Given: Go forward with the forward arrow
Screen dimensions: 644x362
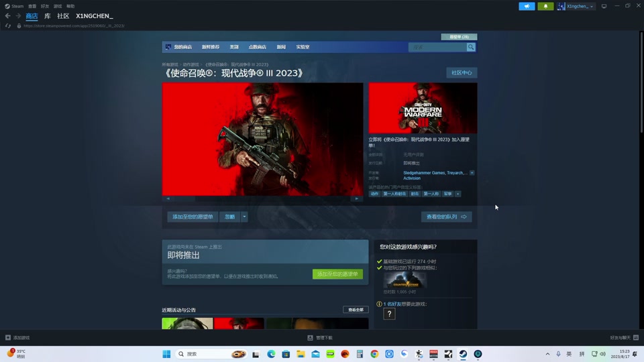Looking at the screenshot, I should [18, 15].
